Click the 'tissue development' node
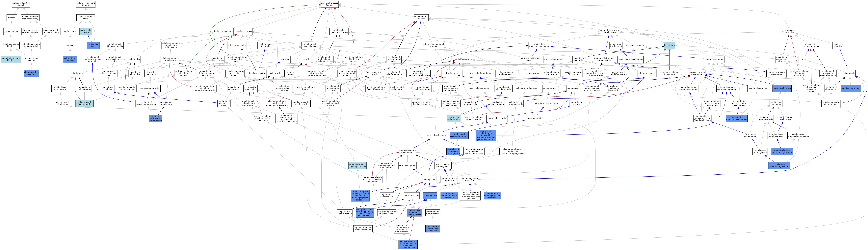 click(x=635, y=45)
